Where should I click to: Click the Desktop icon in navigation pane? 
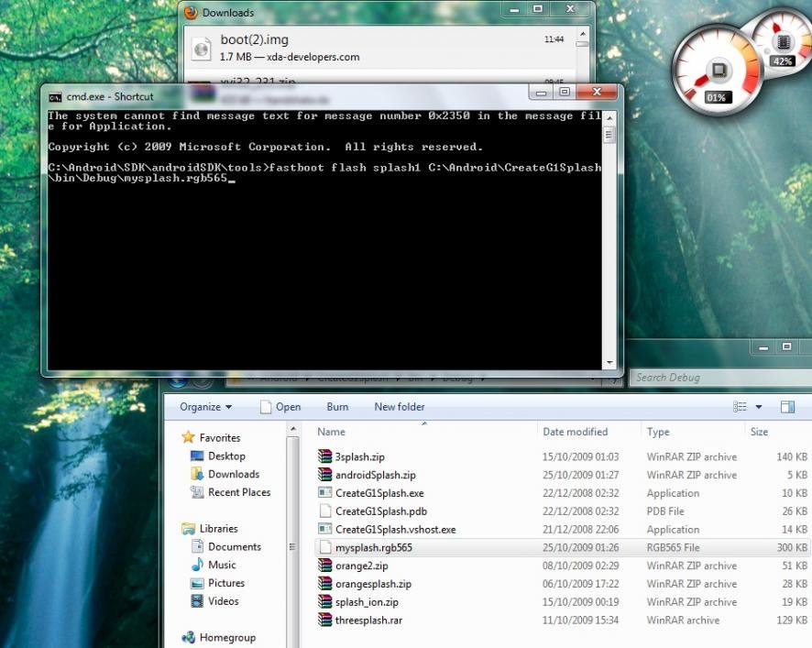[197, 456]
